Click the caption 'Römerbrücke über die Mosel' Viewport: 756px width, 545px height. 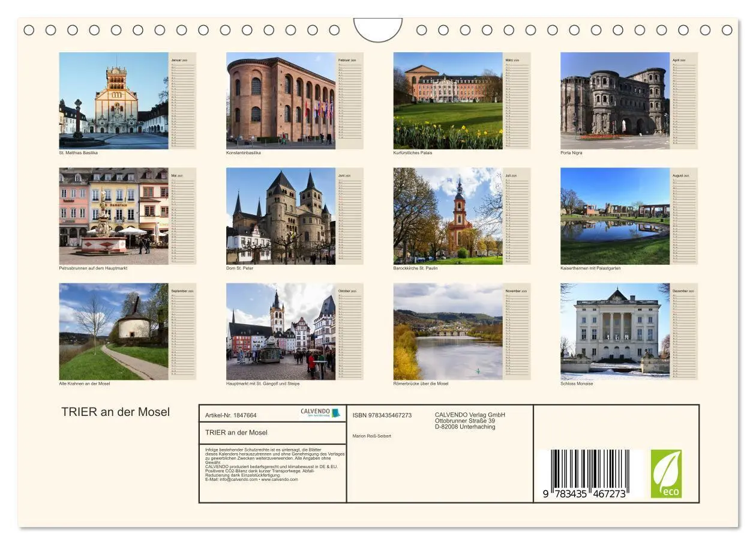click(x=421, y=384)
